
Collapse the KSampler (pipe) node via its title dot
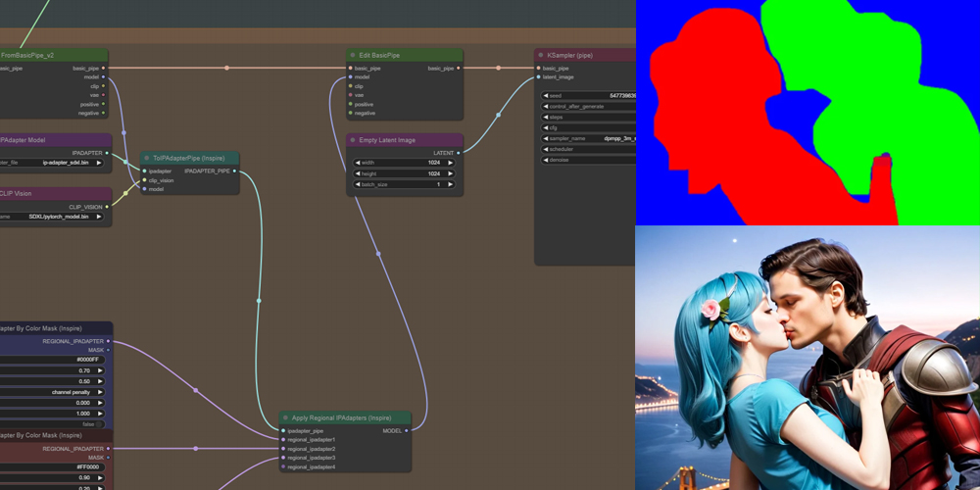click(541, 55)
